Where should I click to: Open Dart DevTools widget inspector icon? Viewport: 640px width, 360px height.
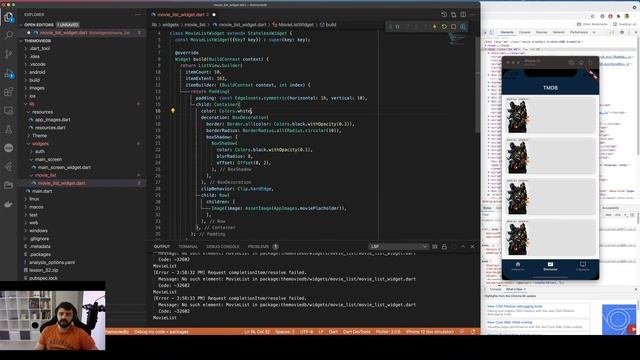click(x=463, y=27)
